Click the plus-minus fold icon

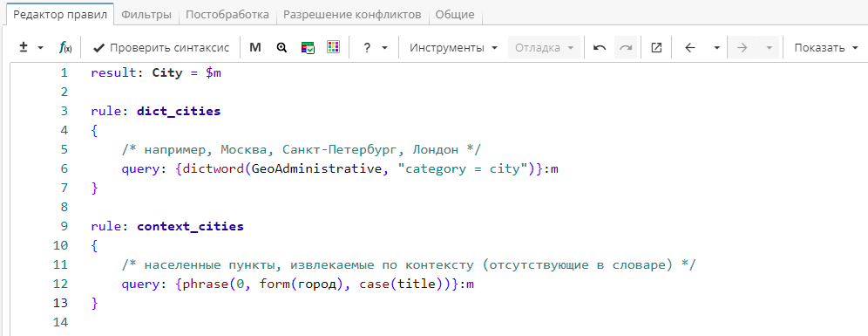[24, 48]
